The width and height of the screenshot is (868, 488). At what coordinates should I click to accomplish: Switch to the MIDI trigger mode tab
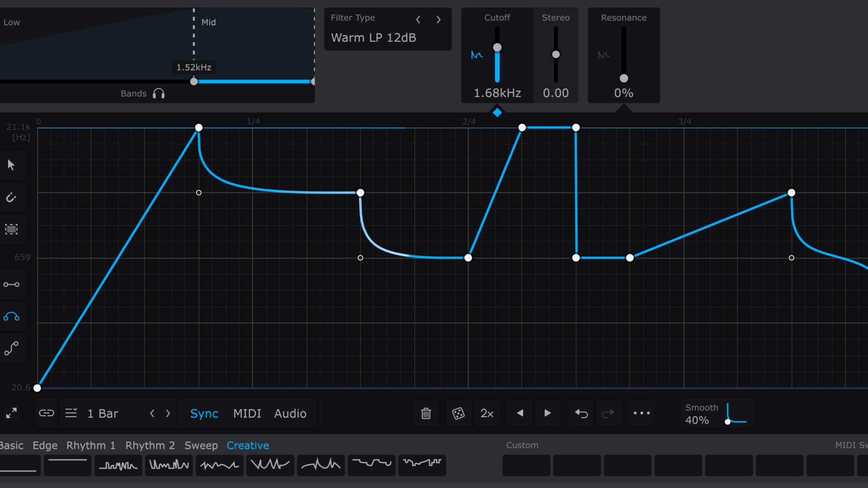(247, 413)
